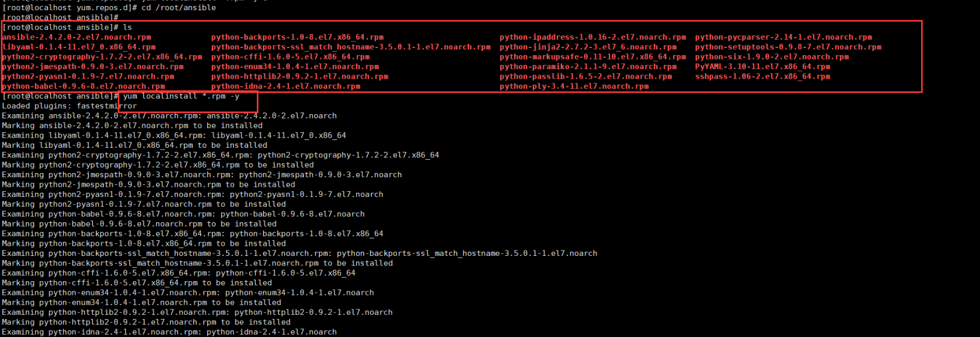Click the 'Examining ansible-2.4.2.0-2' output line
Viewport: 980px width, 337px height.
(169, 116)
